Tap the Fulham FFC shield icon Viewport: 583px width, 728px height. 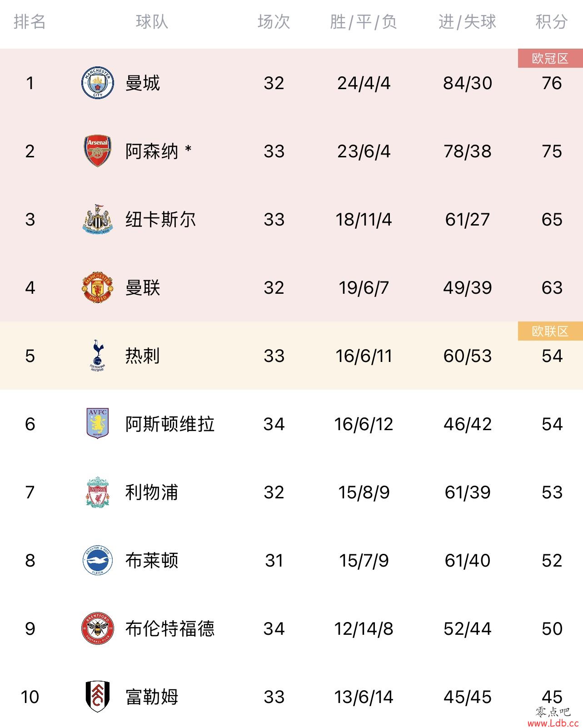pyautogui.click(x=98, y=697)
